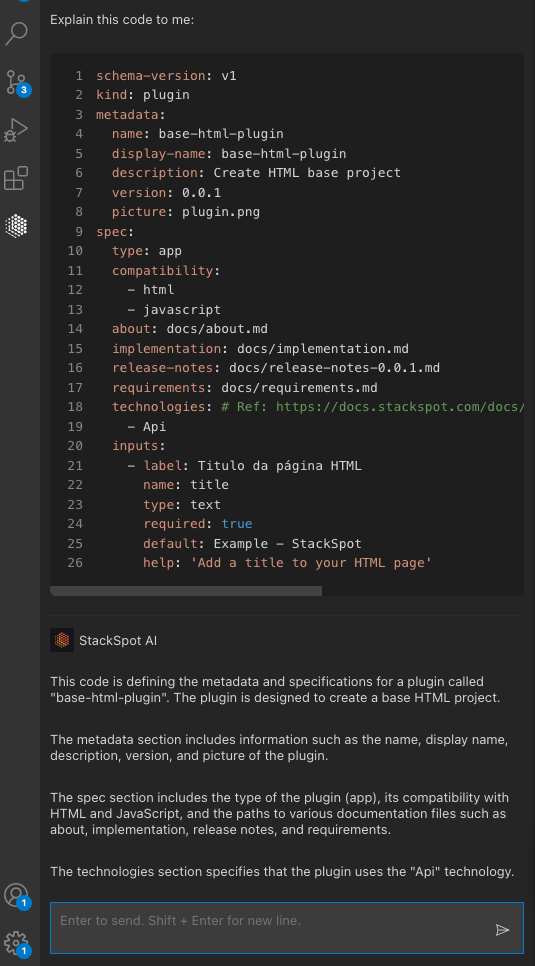
Task: Click code line 'type: text'
Action: point(182,505)
